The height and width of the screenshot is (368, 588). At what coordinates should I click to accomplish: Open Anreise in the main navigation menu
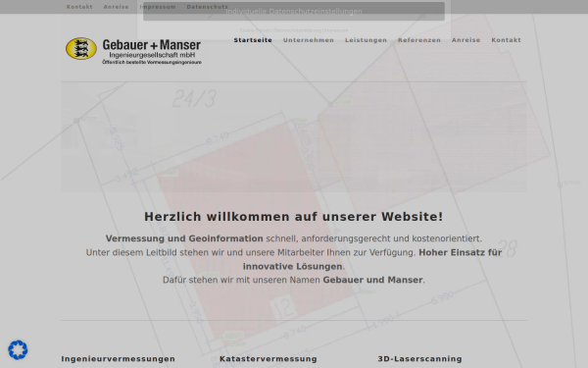tap(466, 40)
